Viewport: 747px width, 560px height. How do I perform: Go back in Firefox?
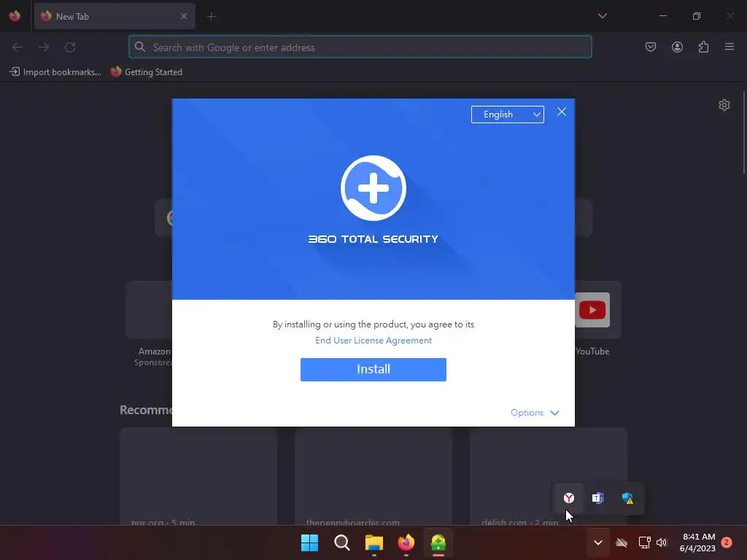click(x=18, y=47)
